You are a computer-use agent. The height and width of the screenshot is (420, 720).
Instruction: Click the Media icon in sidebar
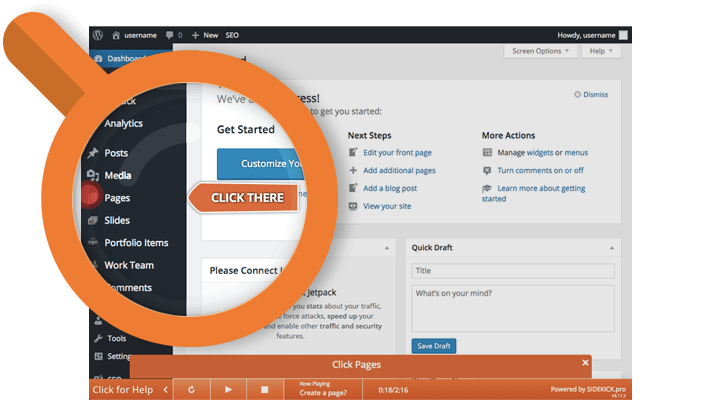point(92,176)
